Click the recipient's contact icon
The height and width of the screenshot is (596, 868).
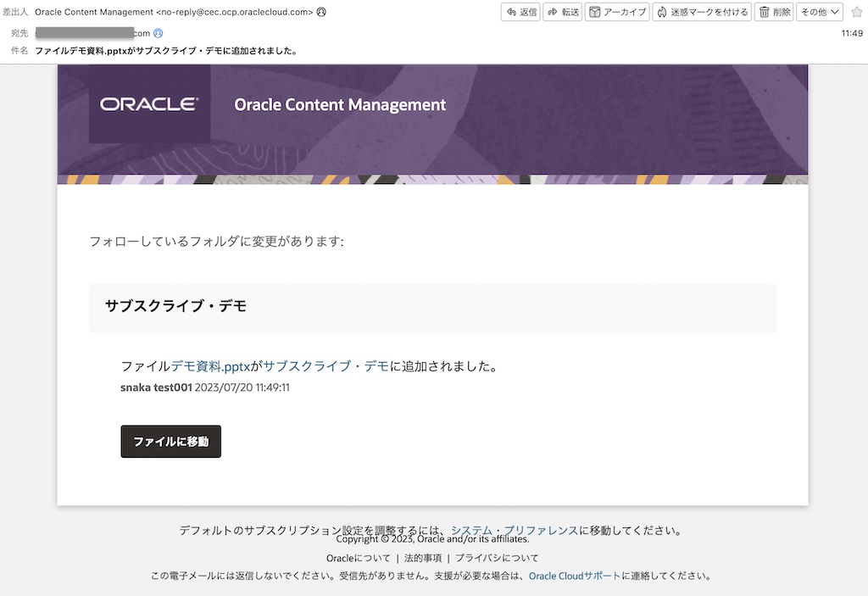coord(159,33)
